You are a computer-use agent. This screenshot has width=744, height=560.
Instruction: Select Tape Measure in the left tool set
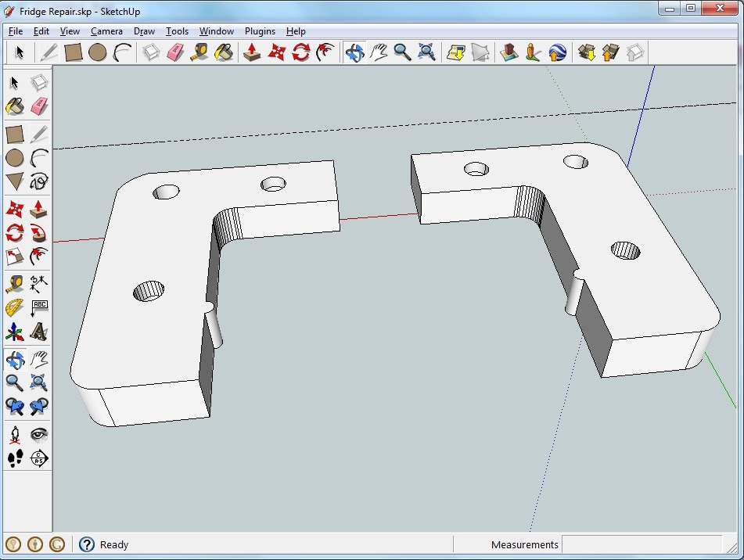coord(15,284)
